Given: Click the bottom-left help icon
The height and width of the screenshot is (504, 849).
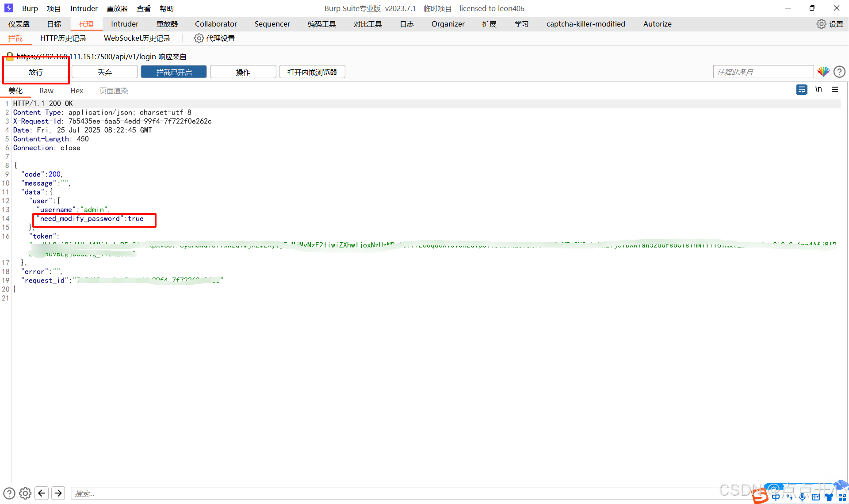Looking at the screenshot, I should (9, 493).
